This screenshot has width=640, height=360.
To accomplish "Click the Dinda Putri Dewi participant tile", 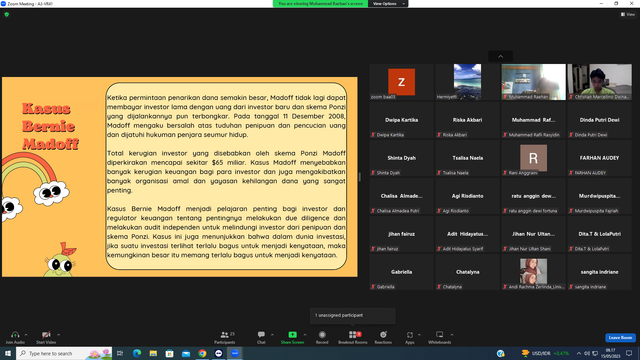I will [600, 120].
